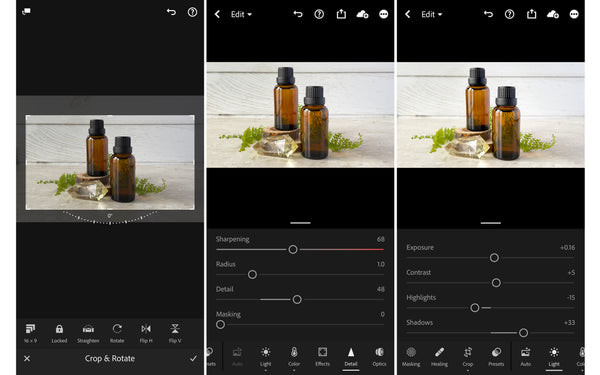Open the Crop tool in the Light screen toolbar
The width and height of the screenshot is (600, 375).
coord(468,357)
